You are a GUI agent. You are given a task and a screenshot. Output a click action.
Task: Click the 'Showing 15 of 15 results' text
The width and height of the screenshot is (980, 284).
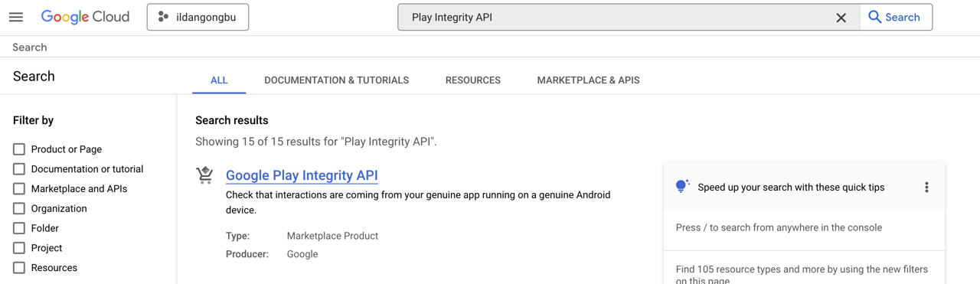tap(316, 142)
